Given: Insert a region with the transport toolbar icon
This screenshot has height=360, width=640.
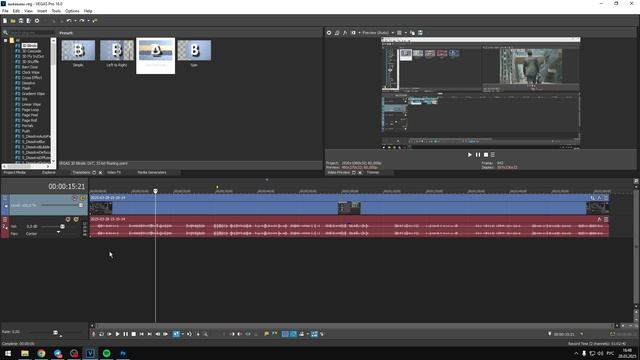Looking at the screenshot, I should click(274, 334).
